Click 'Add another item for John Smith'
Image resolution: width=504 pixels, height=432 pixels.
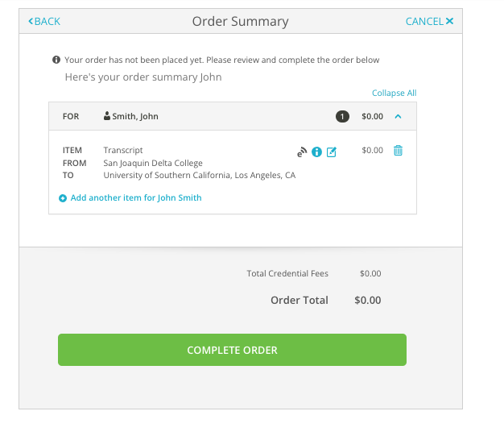[x=136, y=197]
